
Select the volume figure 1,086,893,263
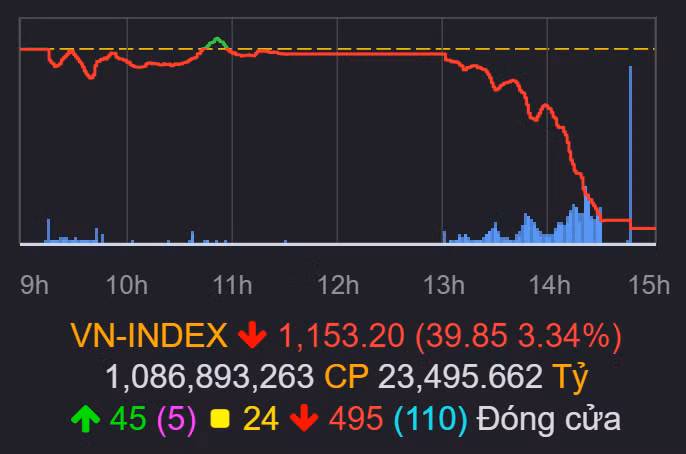[210, 376]
